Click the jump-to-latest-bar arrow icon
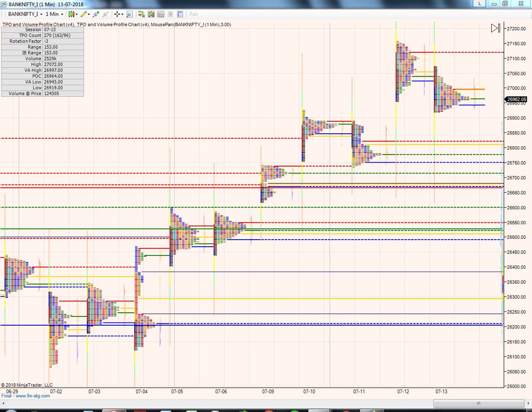This screenshot has width=532, height=412. point(496,28)
